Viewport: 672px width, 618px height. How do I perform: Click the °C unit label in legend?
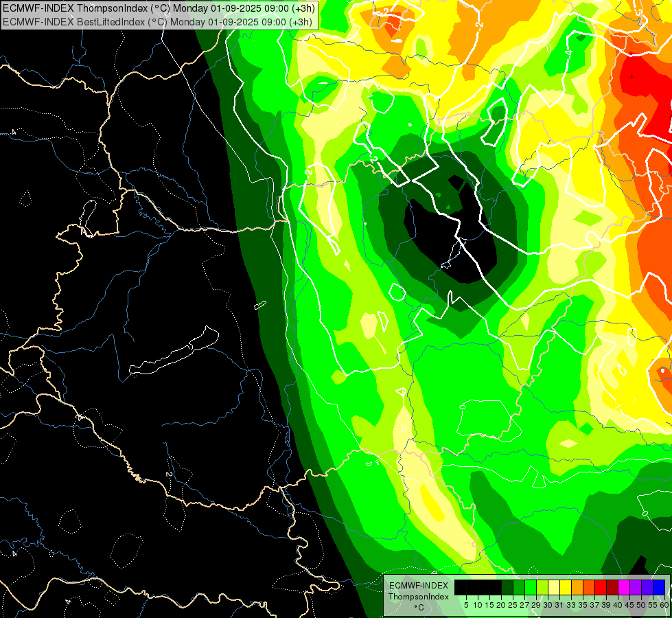point(419,608)
